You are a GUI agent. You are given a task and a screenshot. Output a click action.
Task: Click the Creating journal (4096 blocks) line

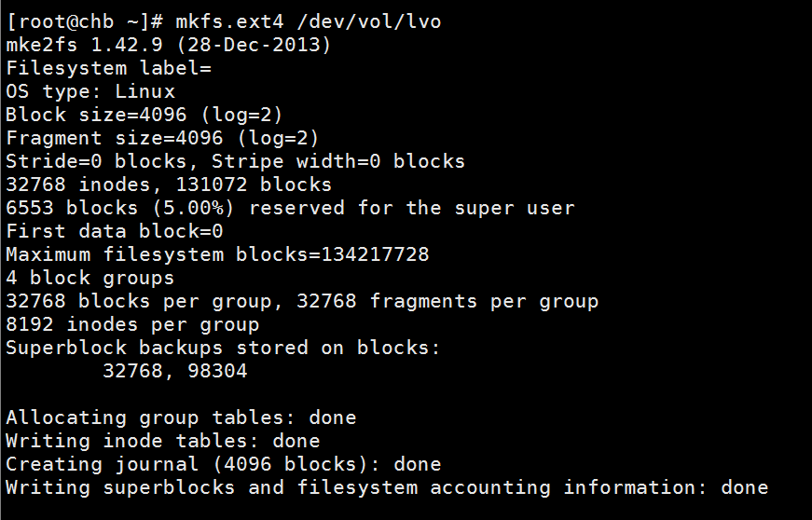(223, 464)
